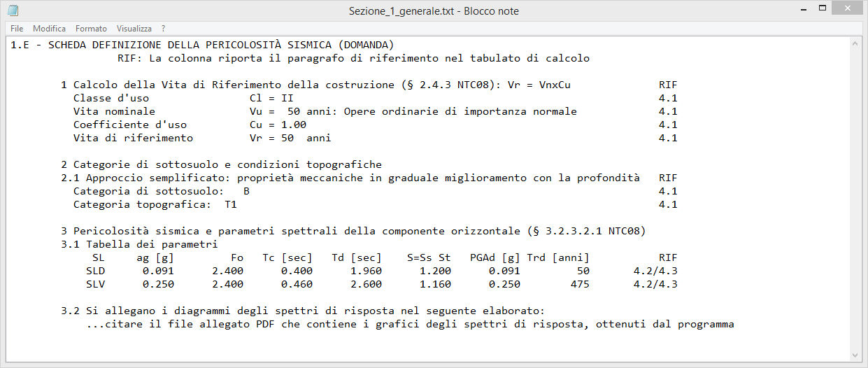Image resolution: width=868 pixels, height=368 pixels.
Task: Click the line about citare il file allegato PDF
Action: [x=411, y=324]
